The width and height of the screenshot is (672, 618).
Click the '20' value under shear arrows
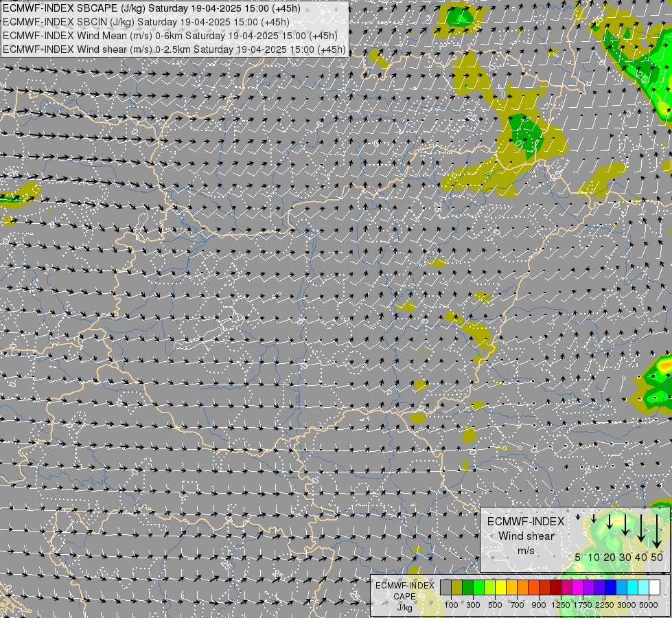pos(610,557)
